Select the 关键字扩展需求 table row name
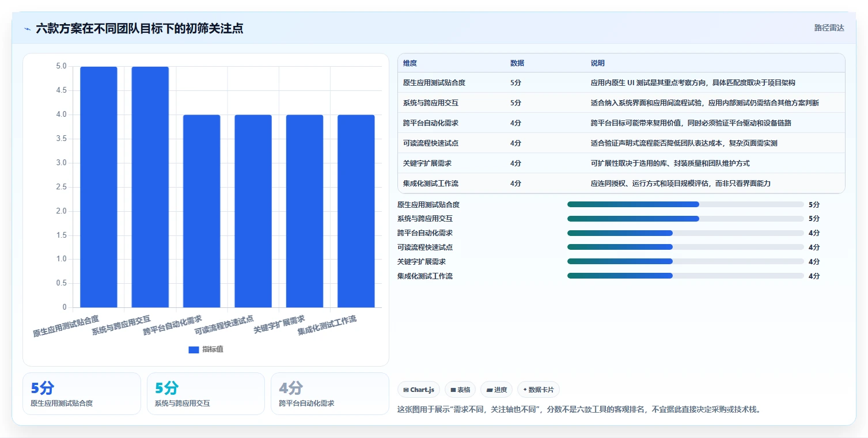Image resolution: width=868 pixels, height=438 pixels. tap(427, 163)
